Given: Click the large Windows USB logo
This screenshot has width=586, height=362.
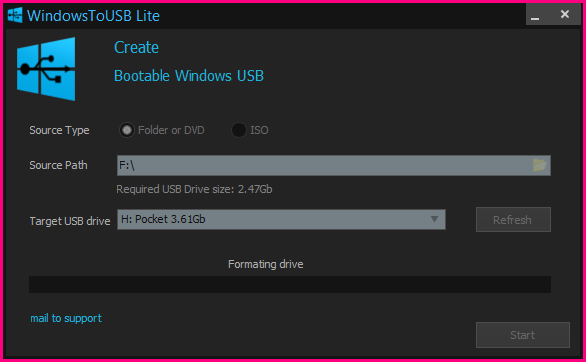Looking at the screenshot, I should pyautogui.click(x=46, y=69).
